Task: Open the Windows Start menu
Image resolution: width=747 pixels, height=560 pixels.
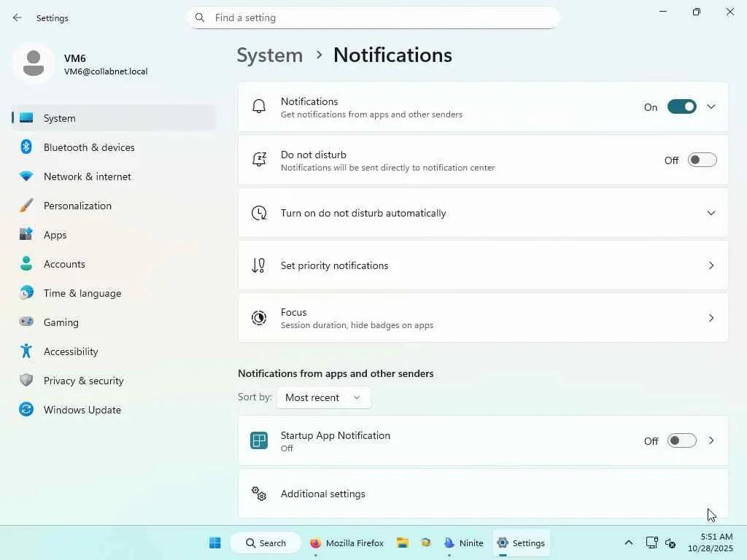Action: click(215, 543)
